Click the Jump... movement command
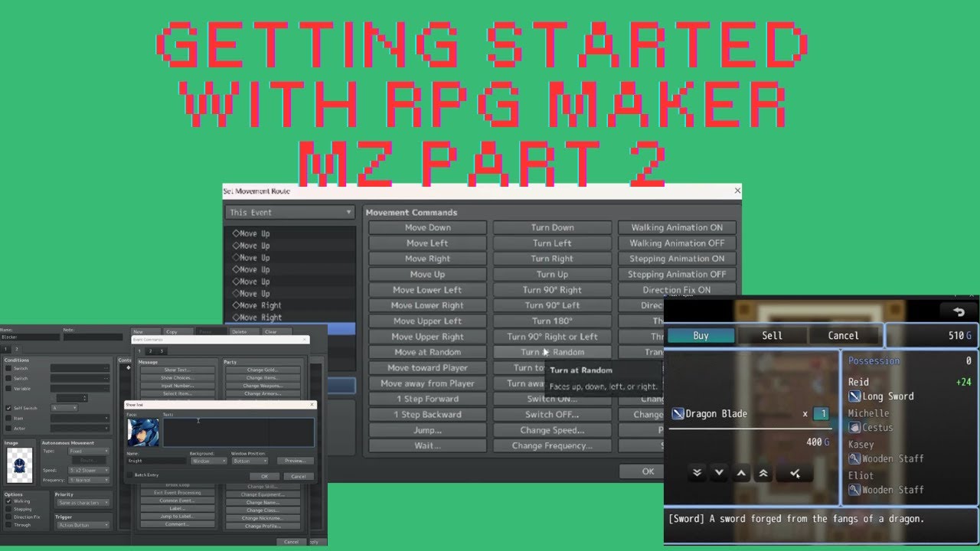 [428, 430]
